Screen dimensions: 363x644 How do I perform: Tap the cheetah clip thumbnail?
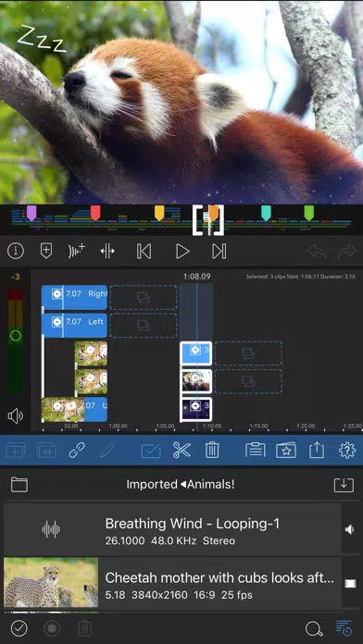tap(51, 582)
